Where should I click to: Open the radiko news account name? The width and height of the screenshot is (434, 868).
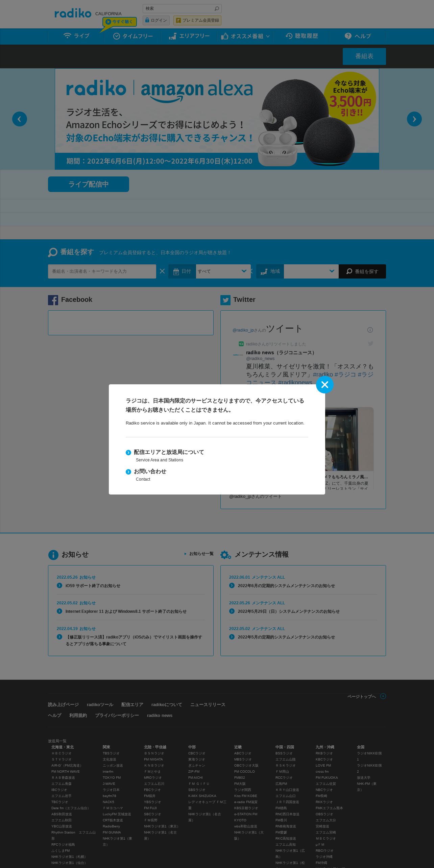[x=281, y=353]
